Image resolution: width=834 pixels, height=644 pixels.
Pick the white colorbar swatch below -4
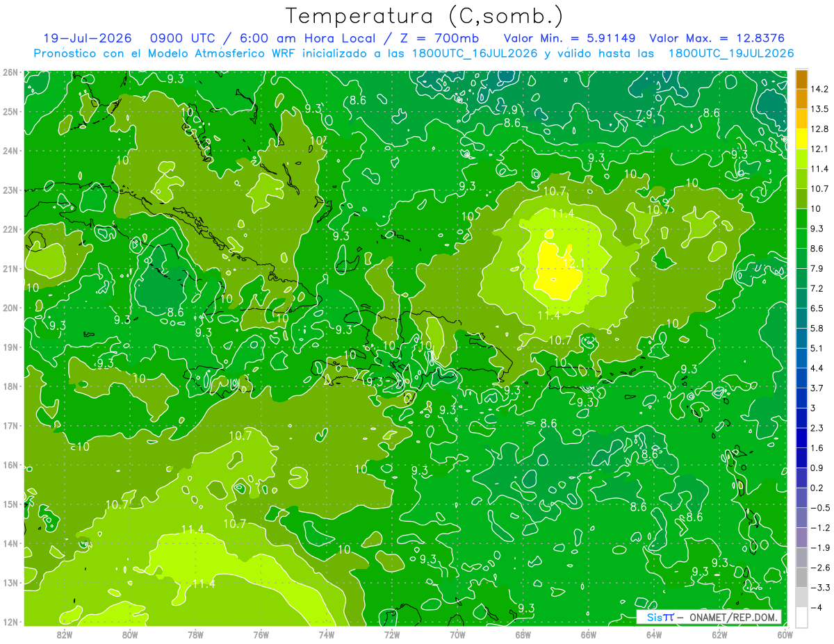(x=801, y=617)
